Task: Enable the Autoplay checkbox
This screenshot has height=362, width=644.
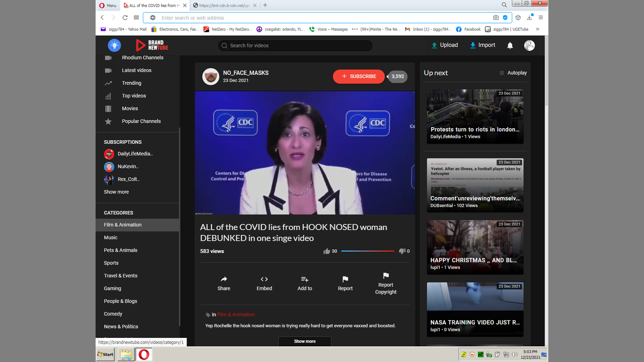Action: (x=502, y=73)
